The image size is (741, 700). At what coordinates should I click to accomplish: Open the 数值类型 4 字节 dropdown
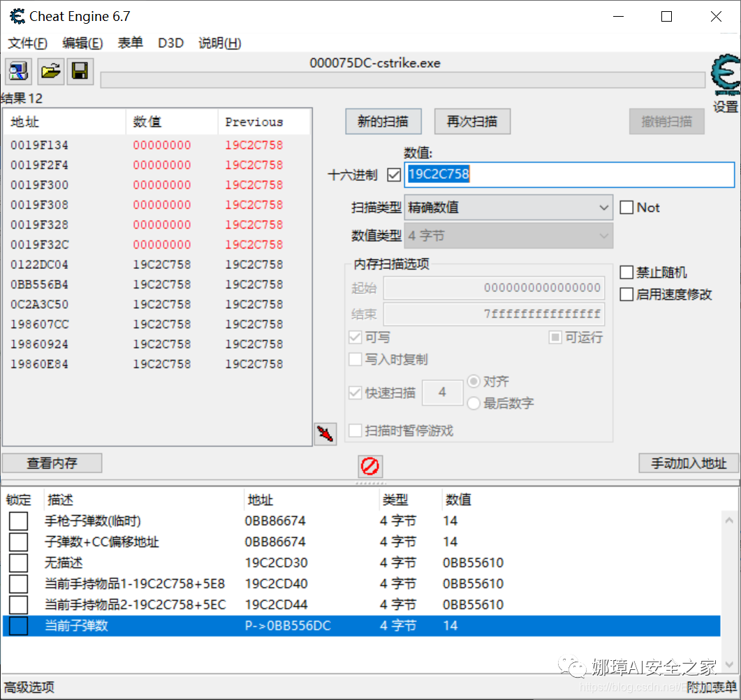[508, 236]
